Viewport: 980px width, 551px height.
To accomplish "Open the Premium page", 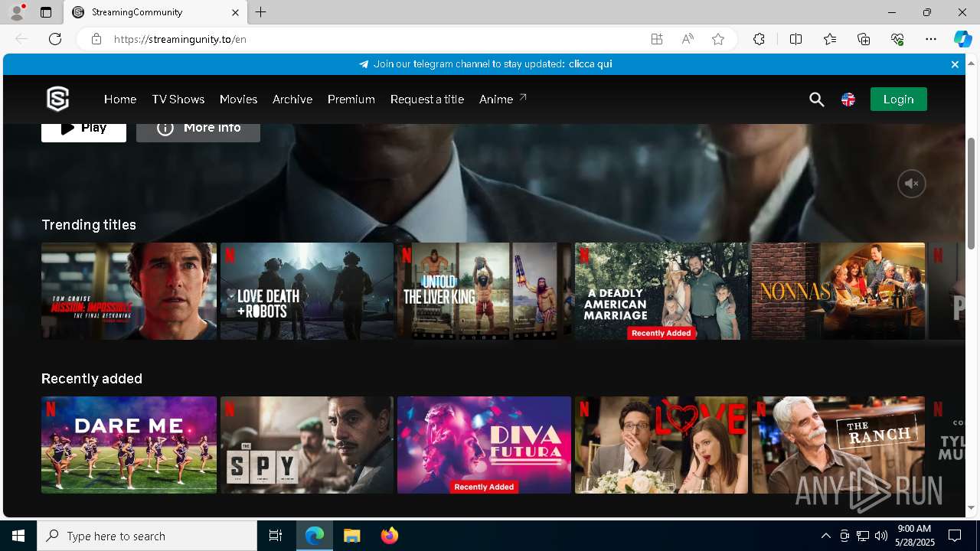I will (351, 99).
